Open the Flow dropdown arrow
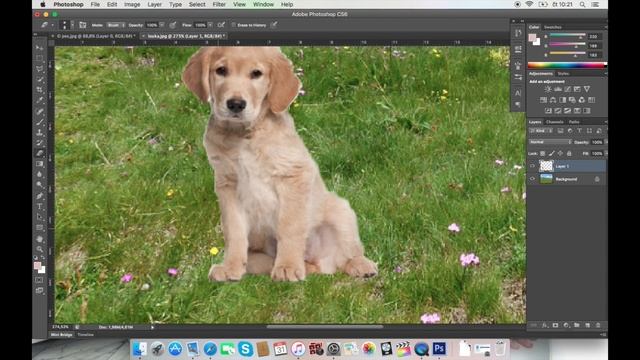The width and height of the screenshot is (640, 360). 210,25
